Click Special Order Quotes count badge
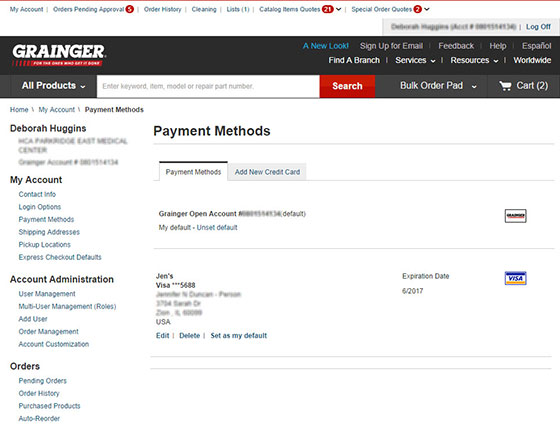The height and width of the screenshot is (429, 560). pyautogui.click(x=418, y=9)
